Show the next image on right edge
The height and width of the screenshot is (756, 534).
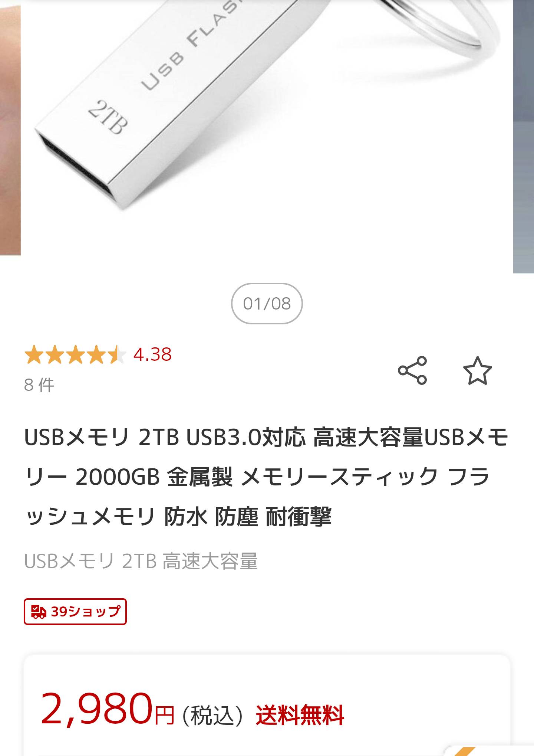(x=524, y=137)
